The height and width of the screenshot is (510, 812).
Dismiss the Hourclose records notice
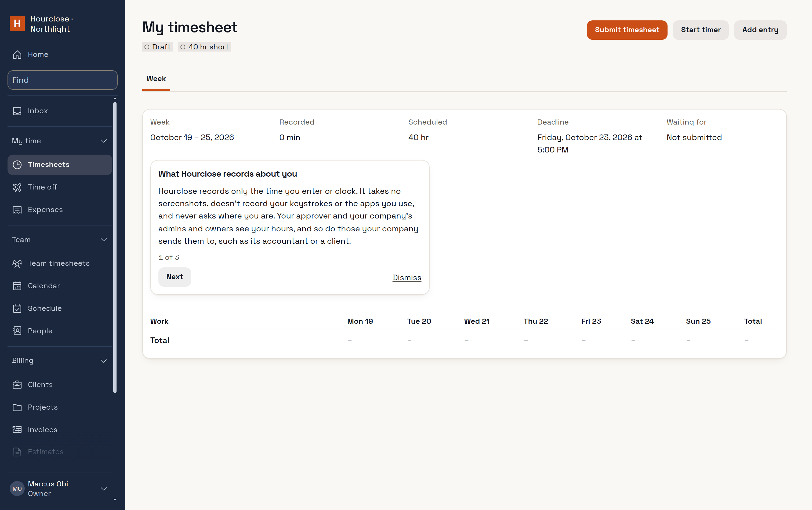(x=407, y=278)
